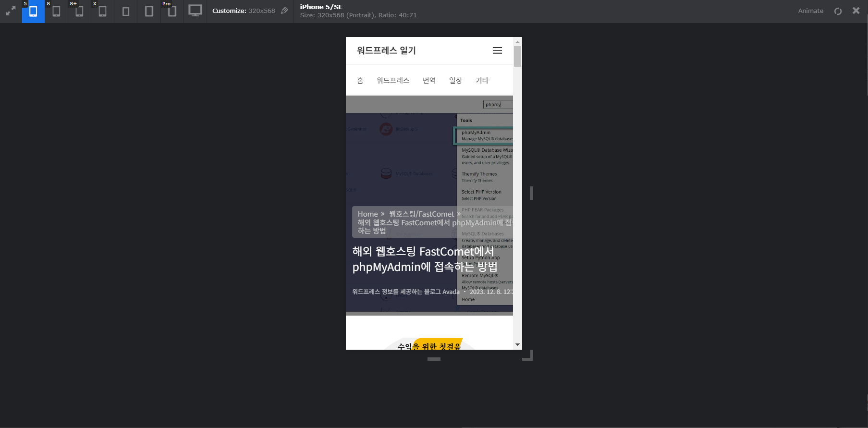This screenshot has height=428, width=868.
Task: Open the 홈 menu item
Action: tap(360, 80)
